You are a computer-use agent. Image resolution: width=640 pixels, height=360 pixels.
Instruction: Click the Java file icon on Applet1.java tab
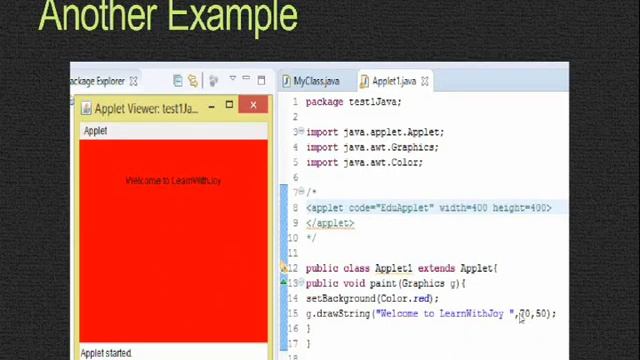click(x=364, y=82)
